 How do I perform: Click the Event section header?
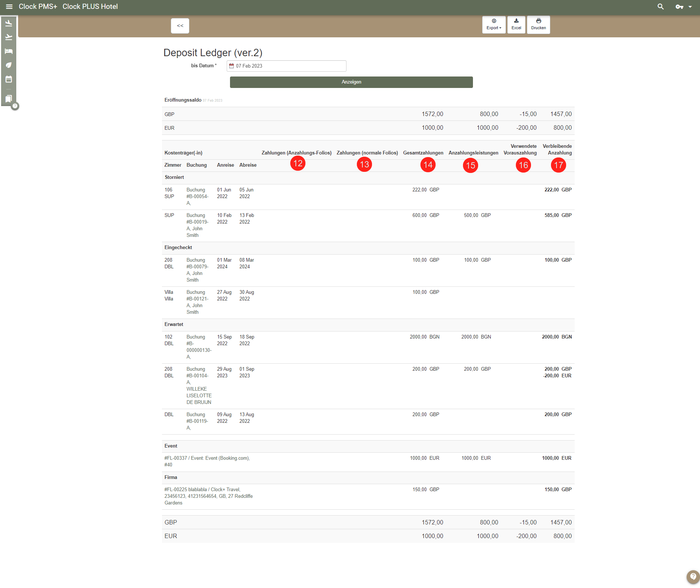click(x=171, y=446)
